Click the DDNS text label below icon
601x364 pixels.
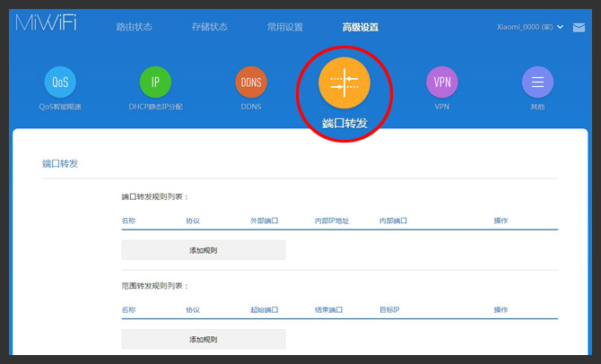(x=251, y=106)
